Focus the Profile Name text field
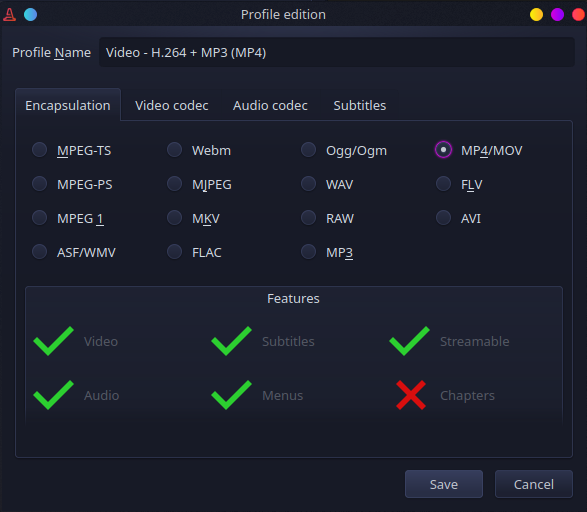 (x=337, y=52)
